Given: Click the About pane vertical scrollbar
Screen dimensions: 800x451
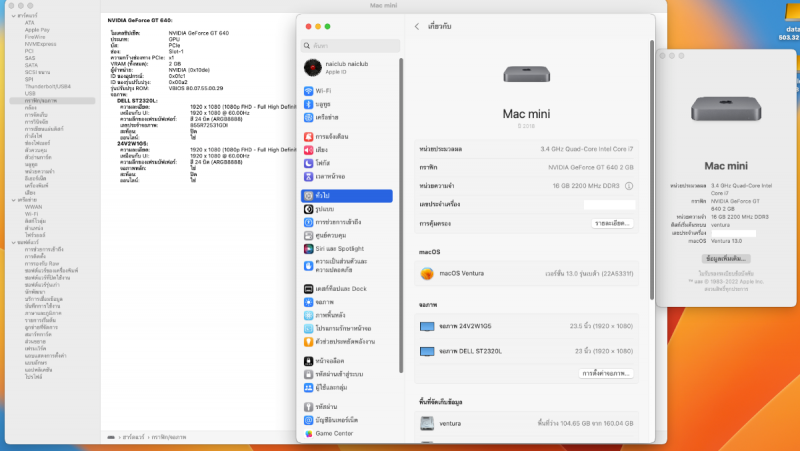Looking at the screenshot, I should pyautogui.click(x=652, y=169).
